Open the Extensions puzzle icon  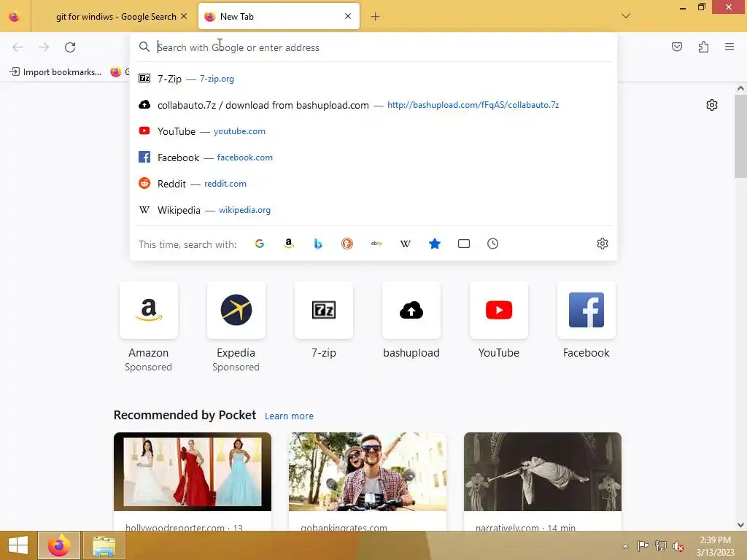coord(703,47)
